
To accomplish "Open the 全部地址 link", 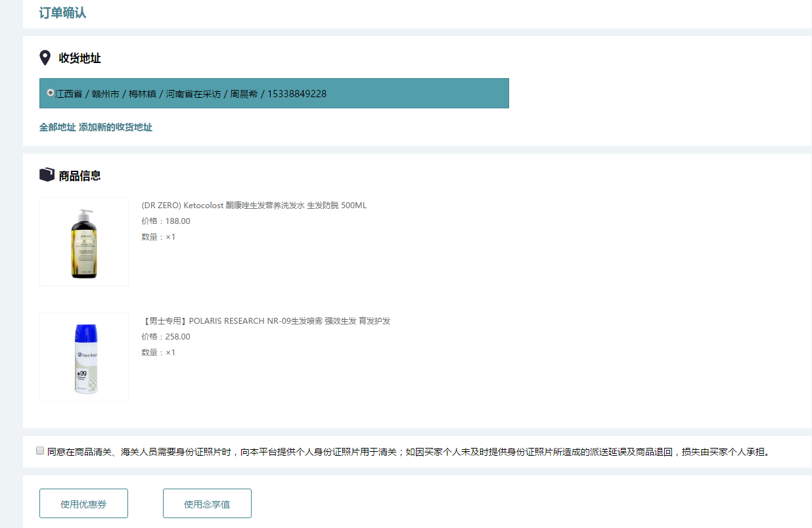I will click(x=58, y=127).
